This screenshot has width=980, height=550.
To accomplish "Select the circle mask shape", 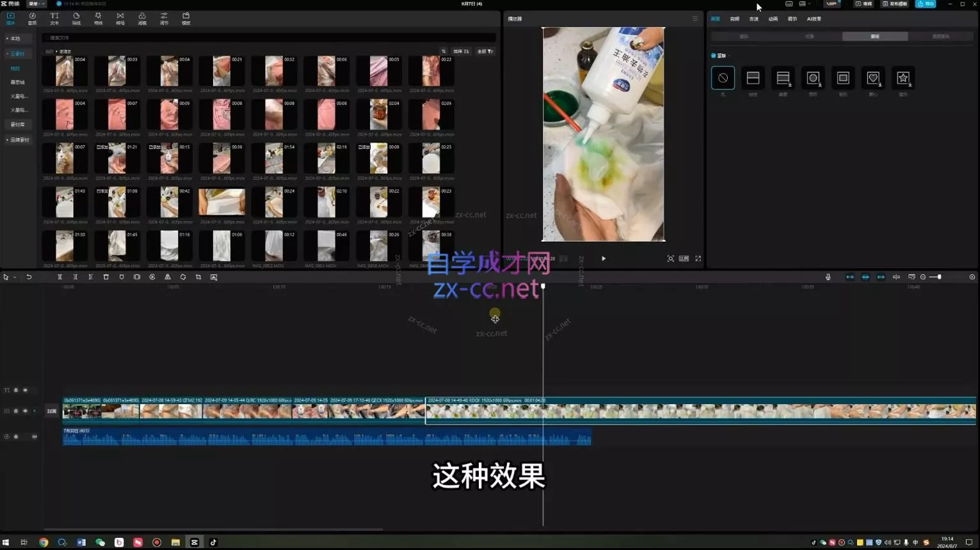I will [813, 77].
